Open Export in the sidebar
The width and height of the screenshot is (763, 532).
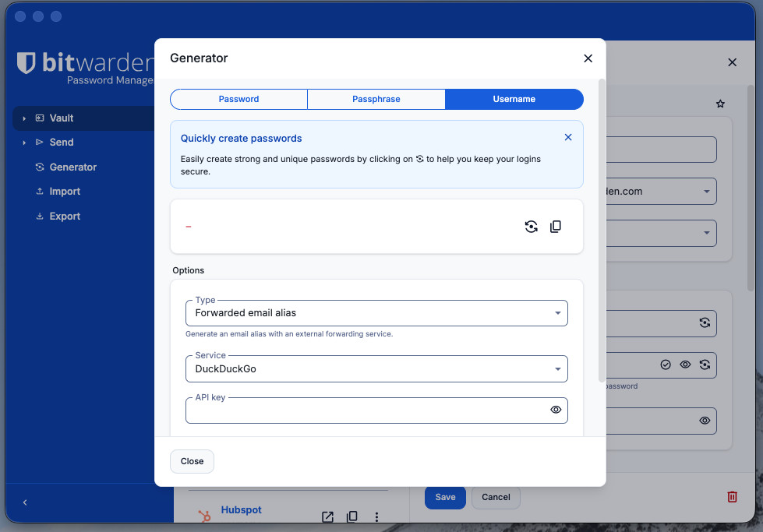[x=65, y=217]
